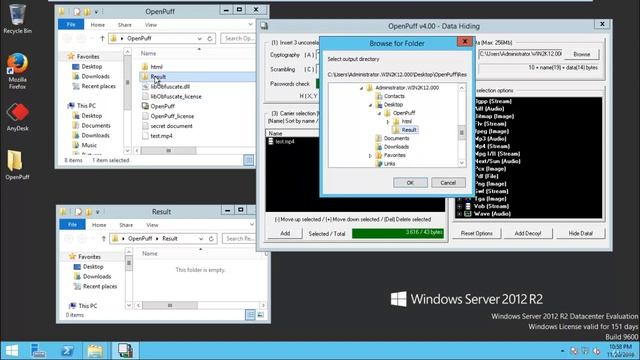640x360 pixels.
Task: Switch to large icons view in Result window
Action: [x=260, y=315]
